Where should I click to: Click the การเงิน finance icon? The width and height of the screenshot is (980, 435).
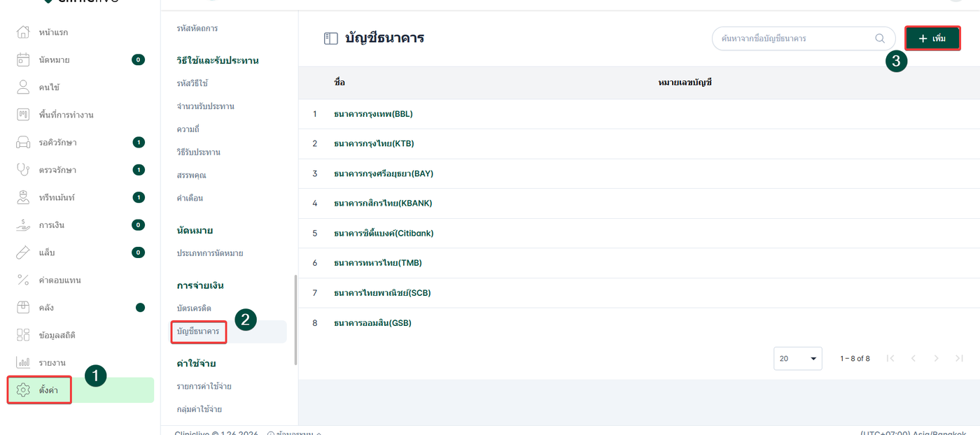(23, 224)
